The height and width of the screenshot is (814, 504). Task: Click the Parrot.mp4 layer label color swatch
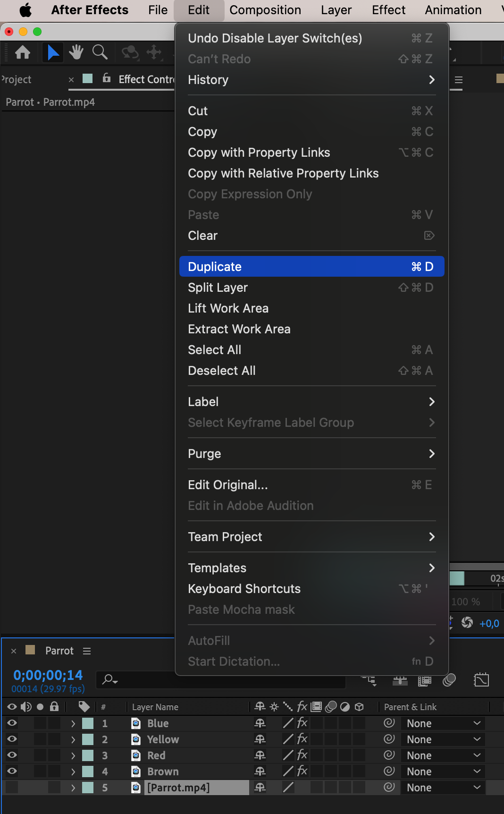(88, 787)
